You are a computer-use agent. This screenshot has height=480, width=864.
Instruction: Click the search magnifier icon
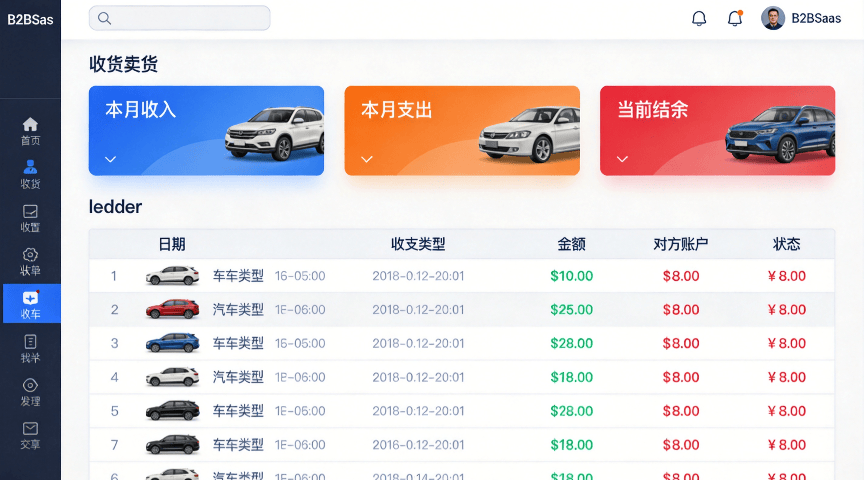point(104,19)
